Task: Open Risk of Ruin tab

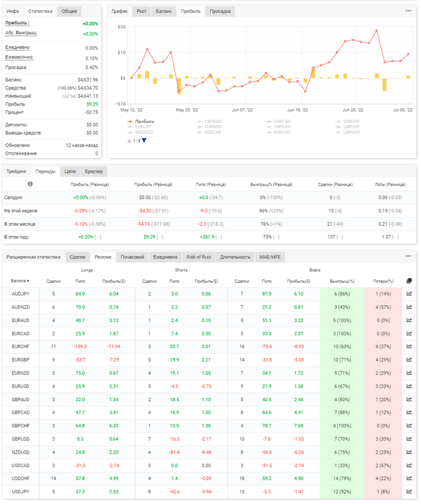Action: click(x=199, y=257)
